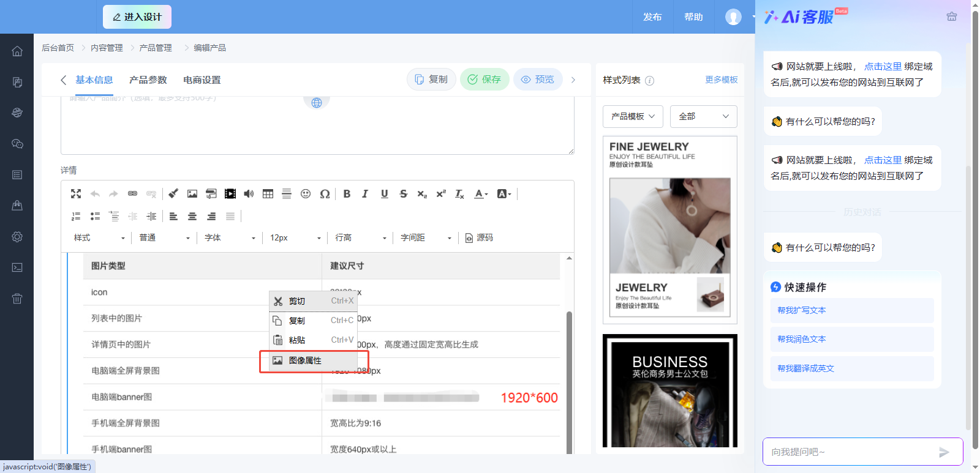Viewport: 980px width, 473px height.
Task: Open the 行高 line height dropdown
Action: [361, 238]
